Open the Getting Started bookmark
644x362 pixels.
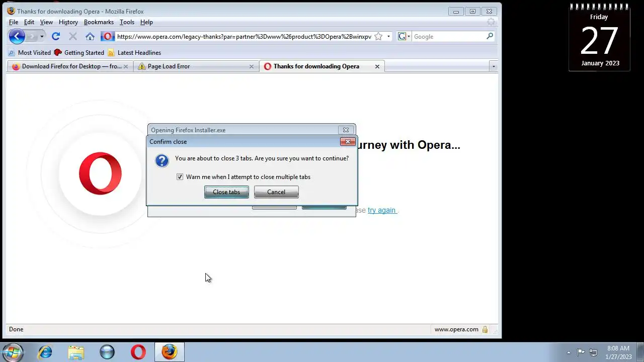pyautogui.click(x=79, y=52)
